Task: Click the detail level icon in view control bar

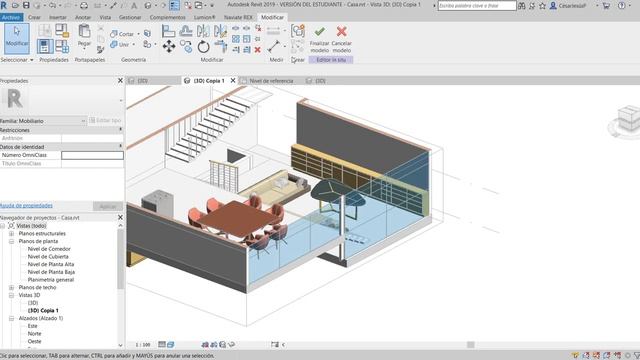Action: (x=162, y=345)
